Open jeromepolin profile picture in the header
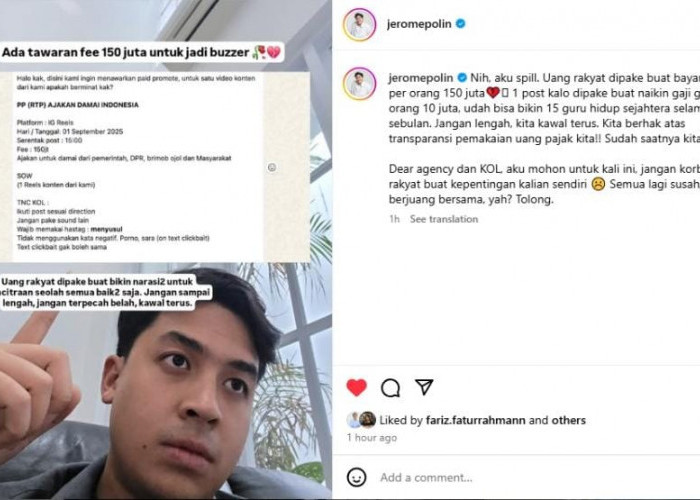This screenshot has height=500, width=700. pyautogui.click(x=359, y=25)
